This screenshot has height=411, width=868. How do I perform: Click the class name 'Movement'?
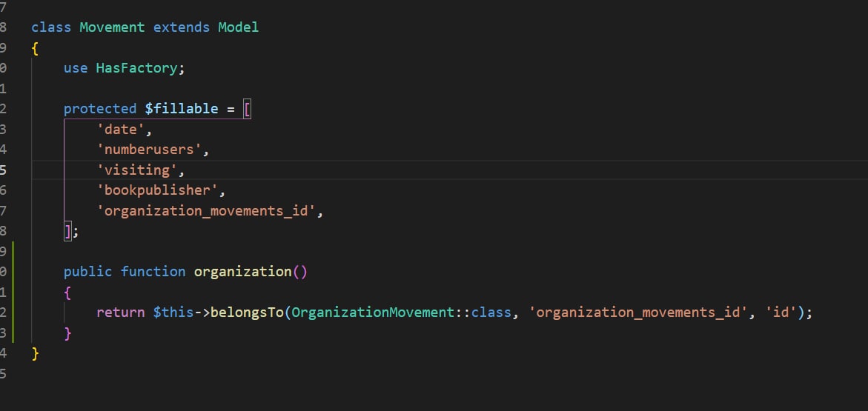113,27
